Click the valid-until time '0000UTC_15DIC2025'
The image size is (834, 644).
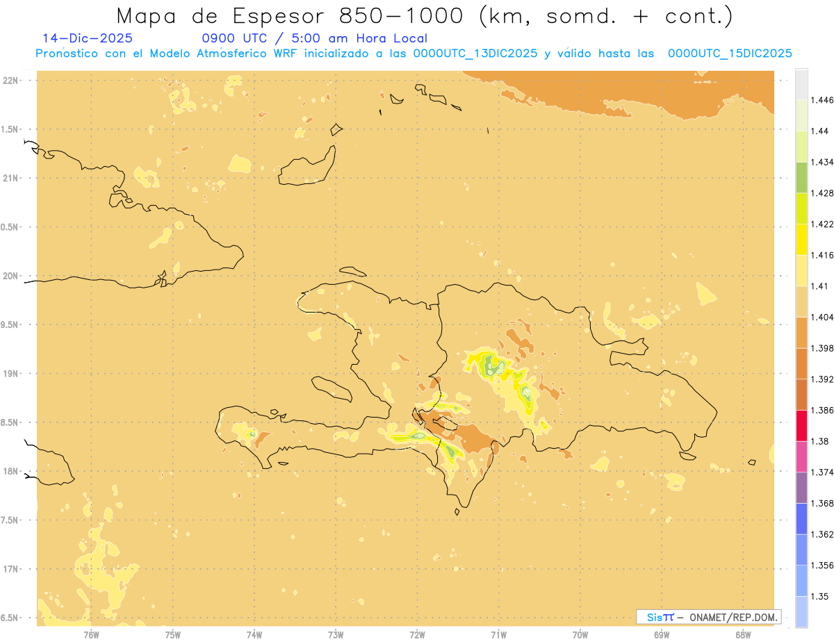(x=730, y=53)
